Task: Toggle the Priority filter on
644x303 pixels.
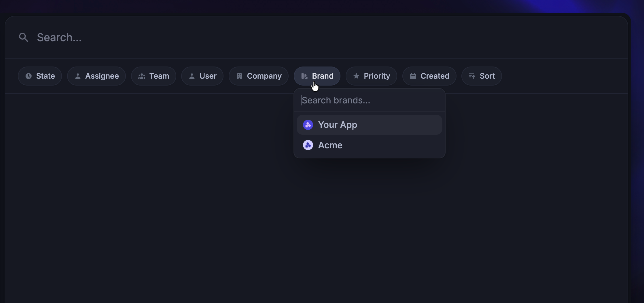Action: 371,76
